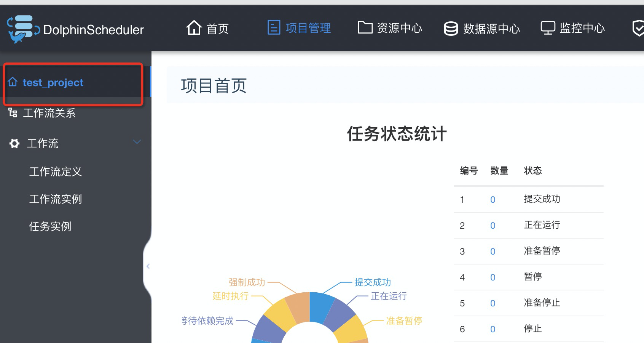Click the 正在运行 chart label
The width and height of the screenshot is (644, 343).
pos(389,296)
